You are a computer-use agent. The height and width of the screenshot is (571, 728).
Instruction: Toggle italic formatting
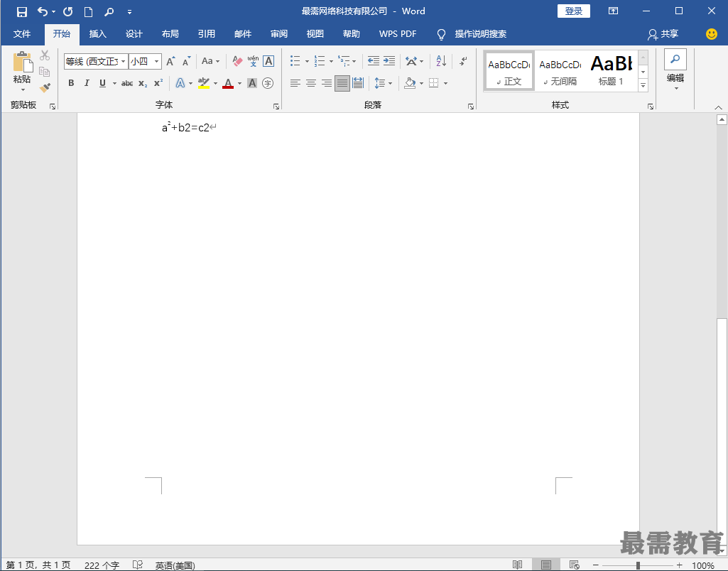pyautogui.click(x=87, y=83)
